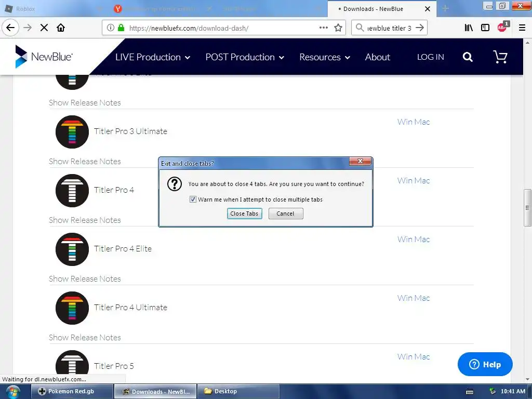This screenshot has width=532, height=399.
Task: Show Release Notes below Titler Pro 3 Ultimate
Action: [x=85, y=161]
